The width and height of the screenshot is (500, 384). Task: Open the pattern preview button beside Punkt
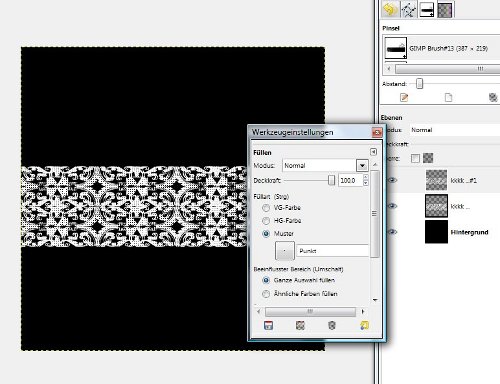[x=285, y=251]
